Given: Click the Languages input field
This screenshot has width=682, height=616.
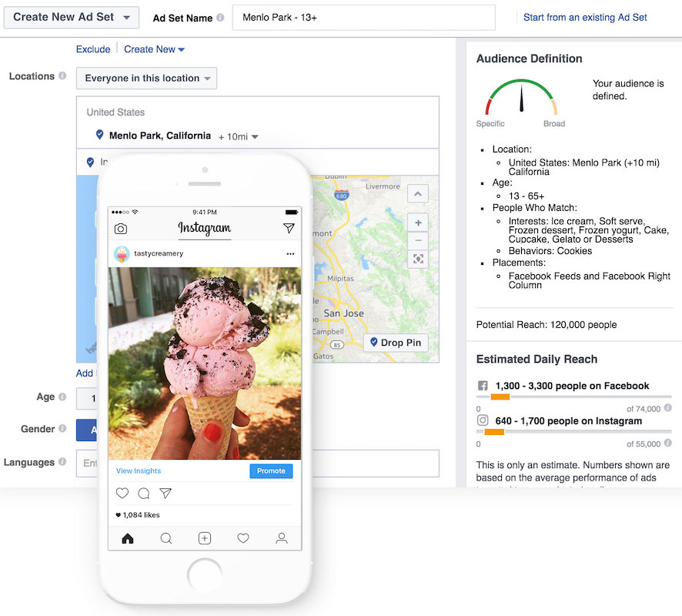Looking at the screenshot, I should pyautogui.click(x=258, y=464).
